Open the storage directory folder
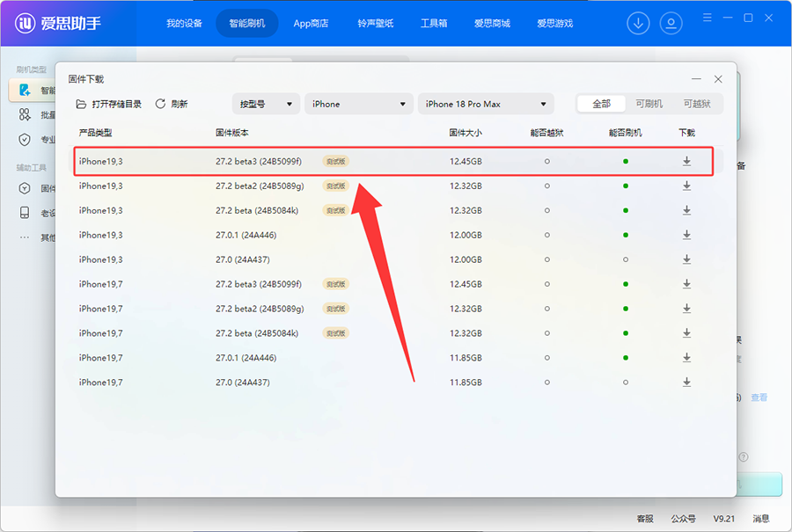Viewport: 792px width, 532px height. point(108,104)
